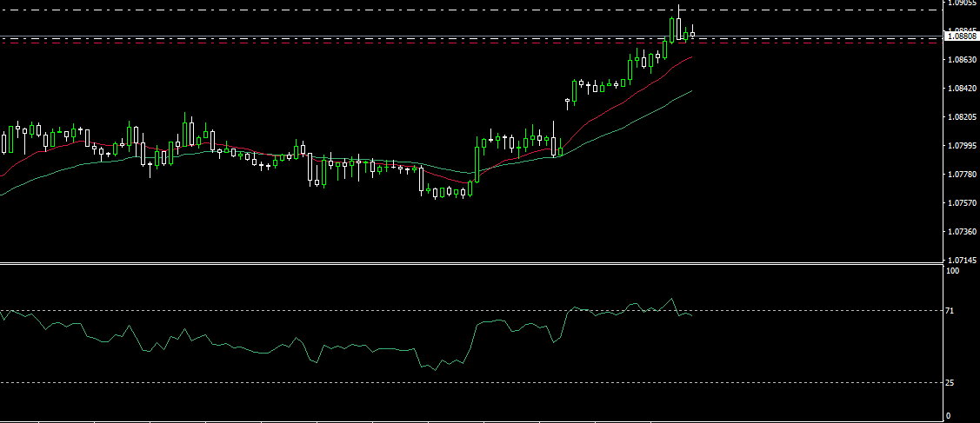This screenshot has height=423, width=980.
Task: Click the 1.07570 price axis label
Action: [x=962, y=203]
